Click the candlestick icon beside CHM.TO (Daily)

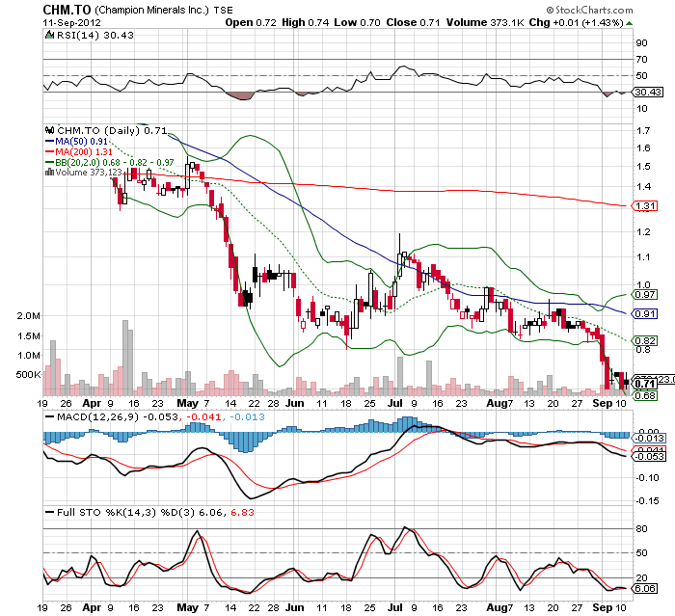[50, 130]
